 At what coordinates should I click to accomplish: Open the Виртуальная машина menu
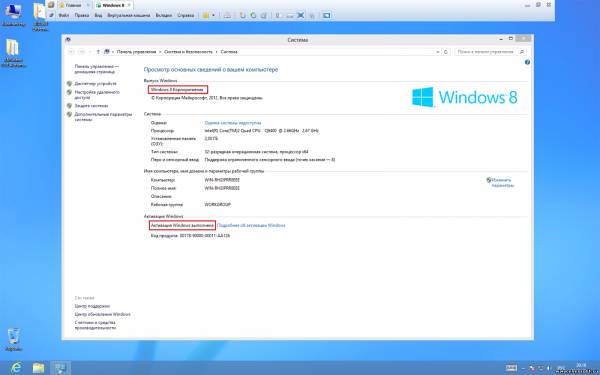point(129,16)
